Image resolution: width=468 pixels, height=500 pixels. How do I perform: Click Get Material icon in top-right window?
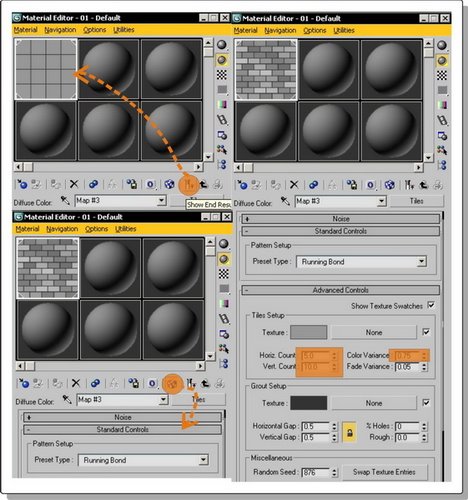pyautogui.click(x=242, y=185)
